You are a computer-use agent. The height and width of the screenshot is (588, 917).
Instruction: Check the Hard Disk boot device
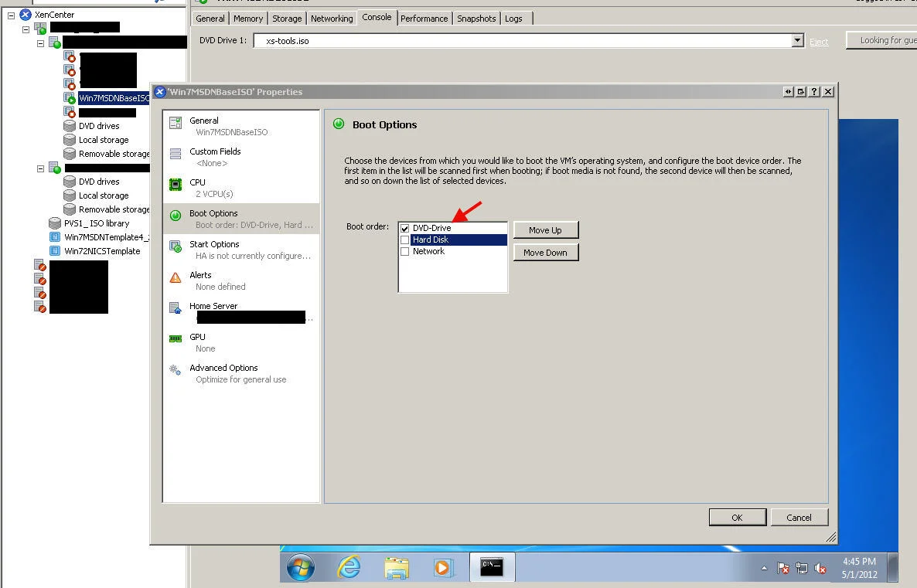[x=404, y=240]
